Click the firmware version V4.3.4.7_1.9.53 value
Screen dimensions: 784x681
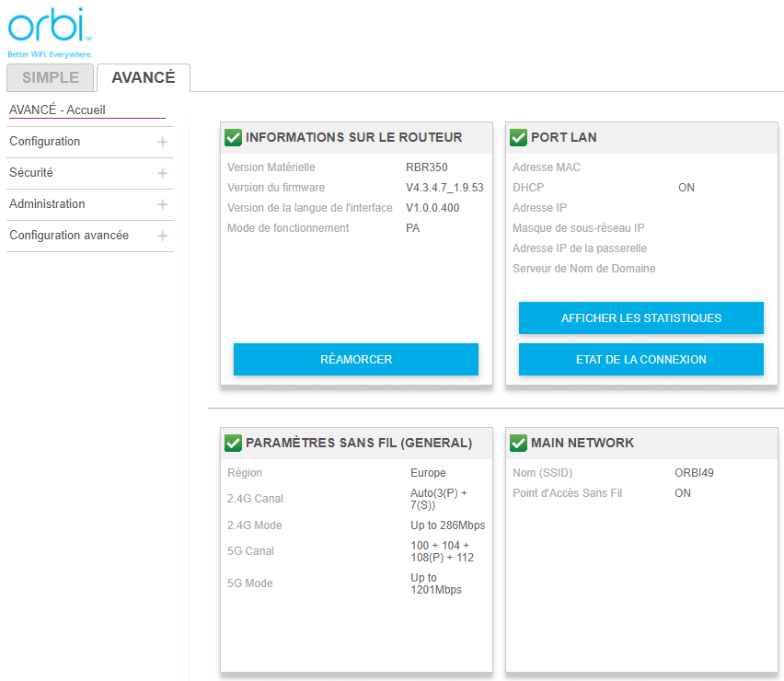(x=444, y=188)
